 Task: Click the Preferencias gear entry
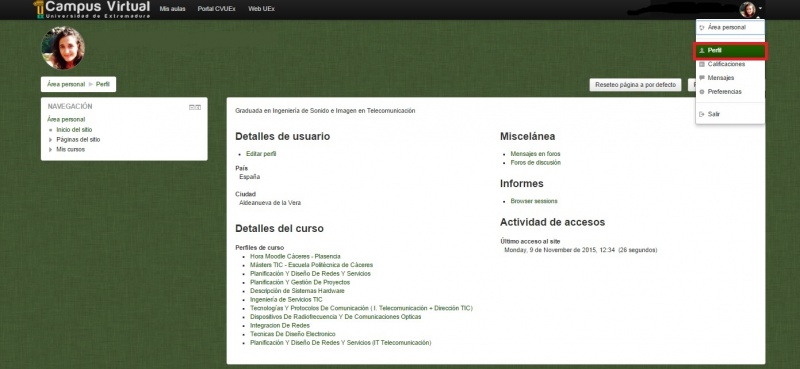(730, 92)
